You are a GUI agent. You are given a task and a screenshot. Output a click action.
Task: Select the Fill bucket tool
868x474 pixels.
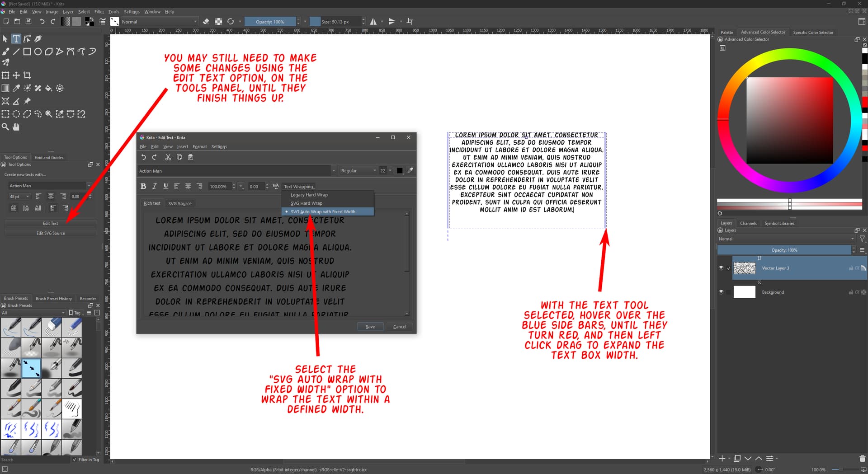(x=49, y=88)
